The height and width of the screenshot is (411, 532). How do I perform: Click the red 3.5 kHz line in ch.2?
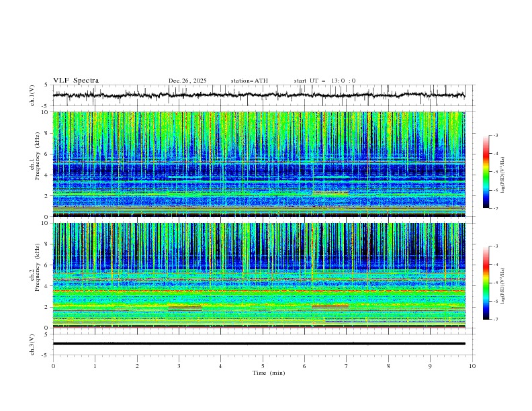coord(259,291)
